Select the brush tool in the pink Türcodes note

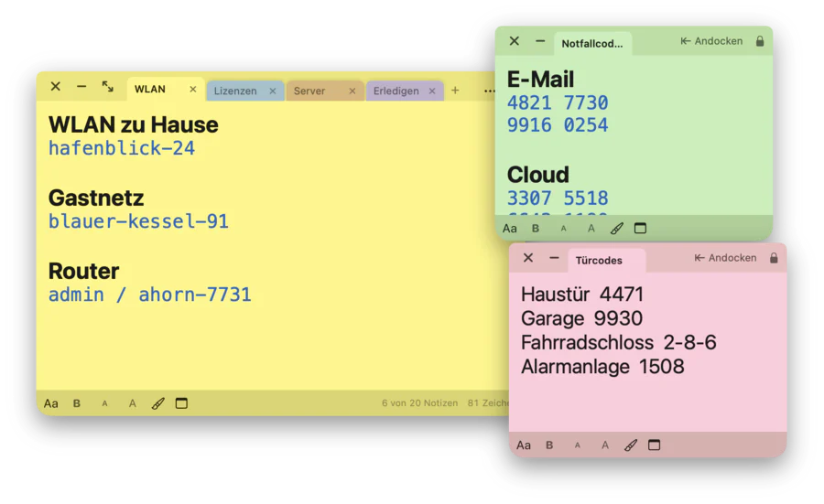[631, 445]
